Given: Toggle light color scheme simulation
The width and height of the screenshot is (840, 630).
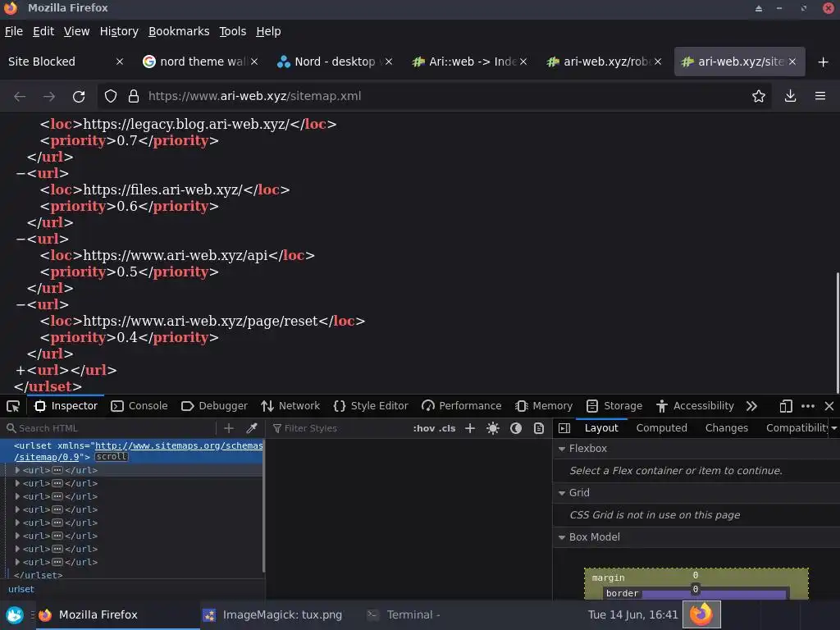Looking at the screenshot, I should [493, 428].
